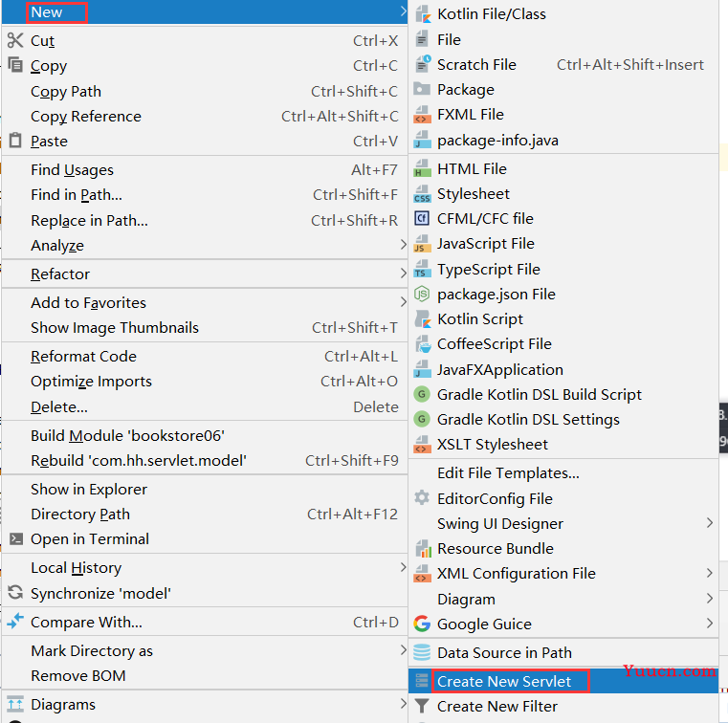Click the Kotlin File/Class icon
This screenshot has height=723, width=728.
(423, 14)
